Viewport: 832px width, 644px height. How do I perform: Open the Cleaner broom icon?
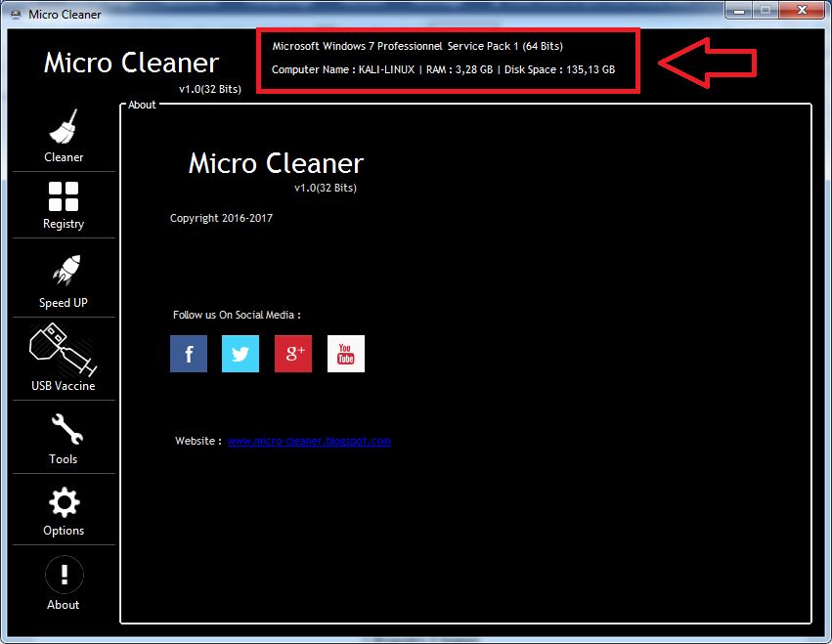(64, 126)
